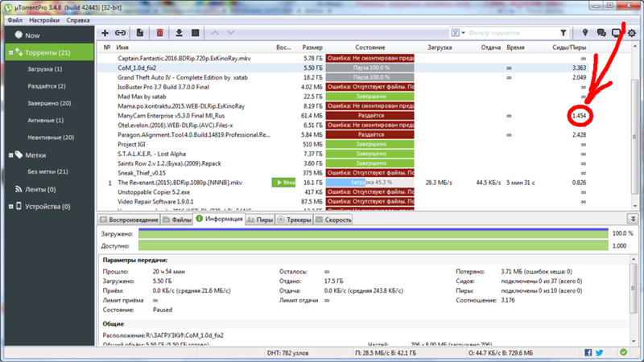Image resolution: width=644 pixels, height=362 pixels.
Task: Click the Доступно availability bar
Action: pos(374,246)
